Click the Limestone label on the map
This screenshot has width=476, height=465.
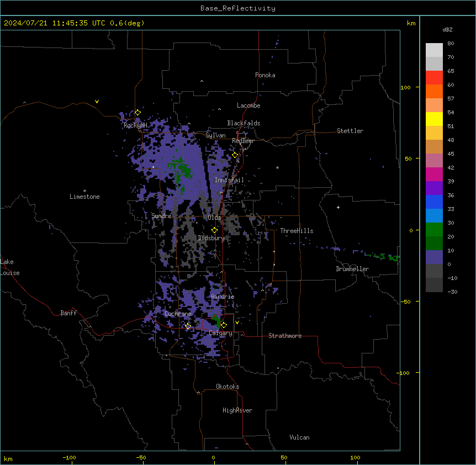click(x=84, y=197)
